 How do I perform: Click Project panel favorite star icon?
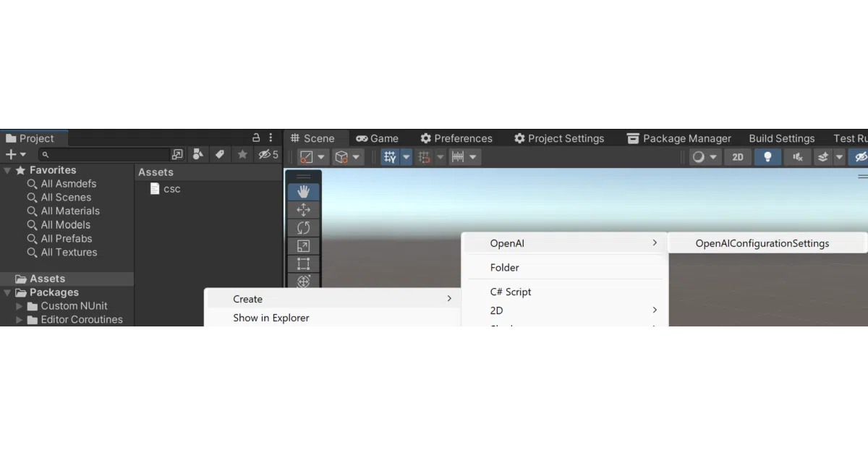(242, 154)
